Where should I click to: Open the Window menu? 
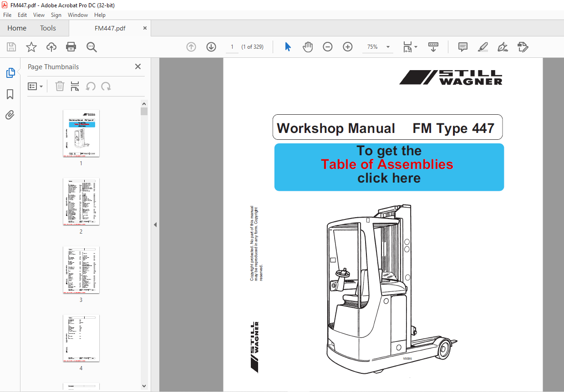78,15
